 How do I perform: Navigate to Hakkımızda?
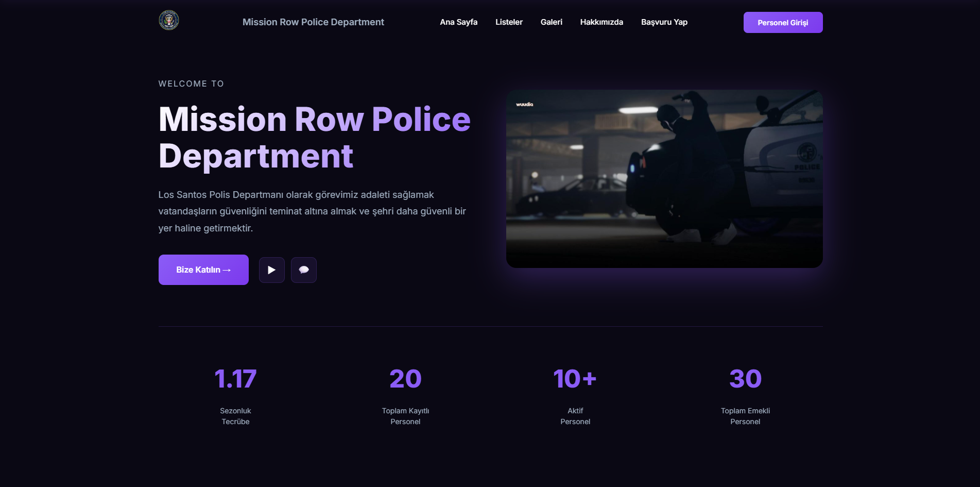tap(601, 22)
